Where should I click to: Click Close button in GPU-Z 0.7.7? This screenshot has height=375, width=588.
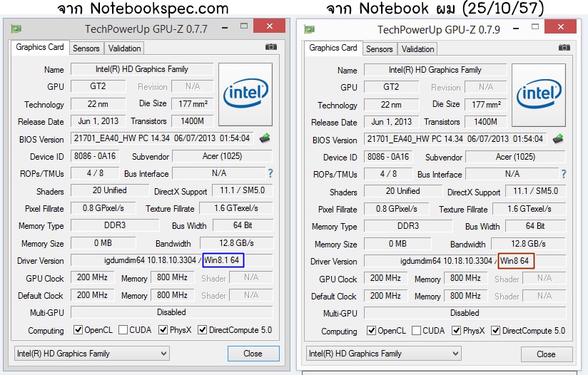(x=253, y=354)
